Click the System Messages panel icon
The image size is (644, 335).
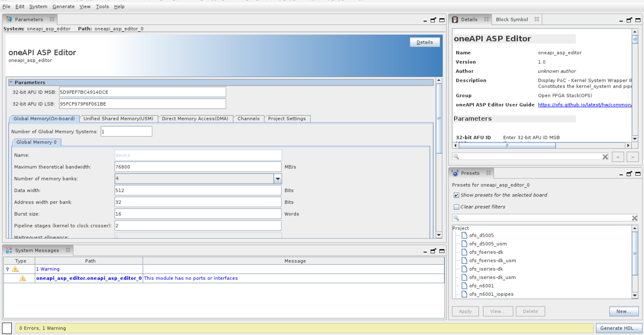(x=9, y=250)
